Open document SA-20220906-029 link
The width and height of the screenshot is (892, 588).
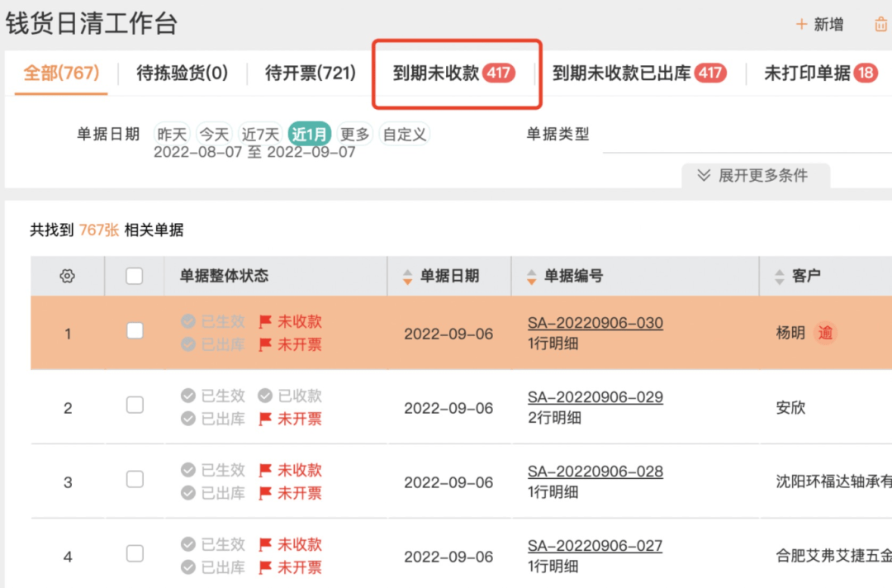click(595, 396)
